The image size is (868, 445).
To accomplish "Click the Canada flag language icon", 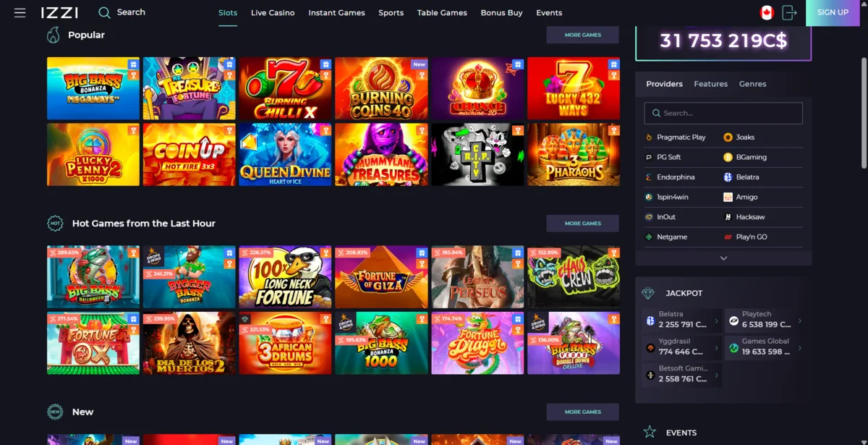I will [x=767, y=12].
